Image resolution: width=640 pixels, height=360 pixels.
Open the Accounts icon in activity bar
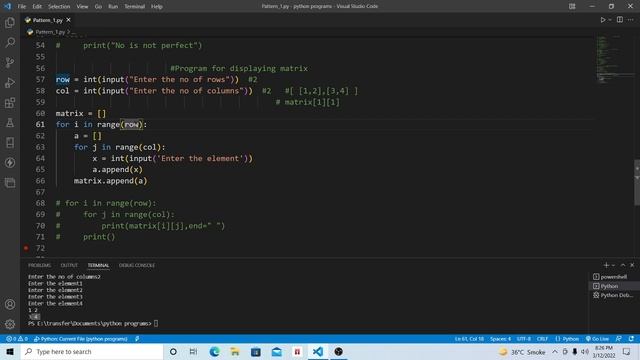point(10,304)
